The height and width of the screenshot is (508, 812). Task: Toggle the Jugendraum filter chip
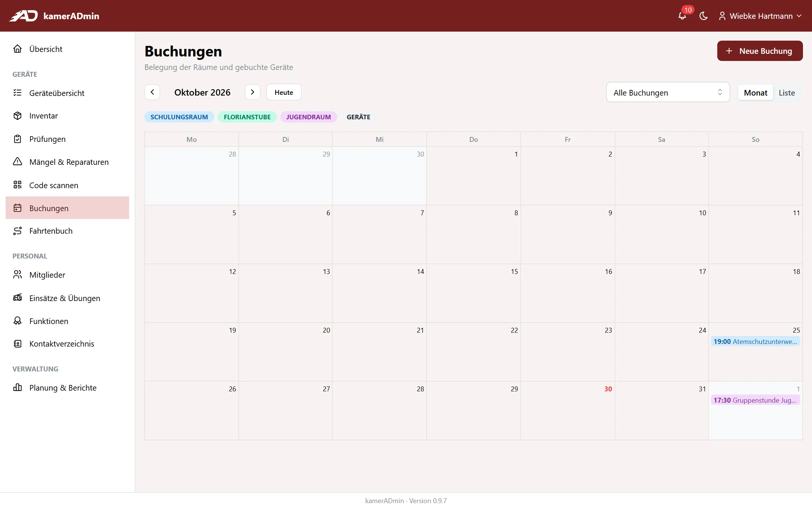point(308,117)
